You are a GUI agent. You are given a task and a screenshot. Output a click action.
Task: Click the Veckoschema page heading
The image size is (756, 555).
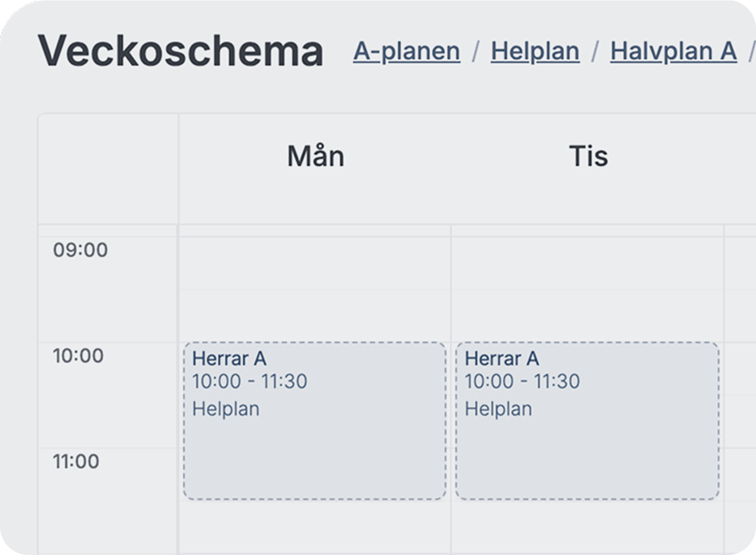181,51
